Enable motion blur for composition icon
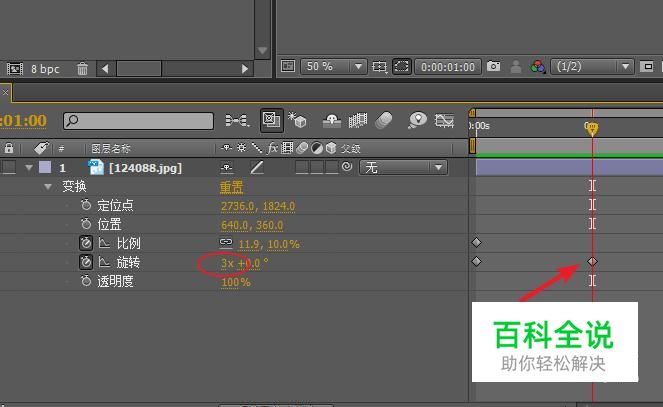The width and height of the screenshot is (663, 407). click(384, 120)
